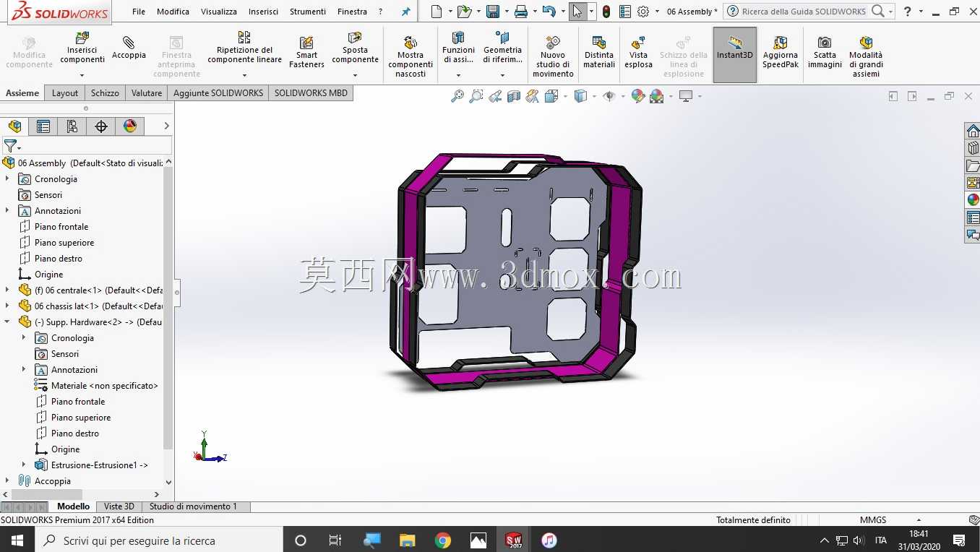This screenshot has height=552, width=980.
Task: Click the Print icon in the top toolbar
Action: pos(520,12)
